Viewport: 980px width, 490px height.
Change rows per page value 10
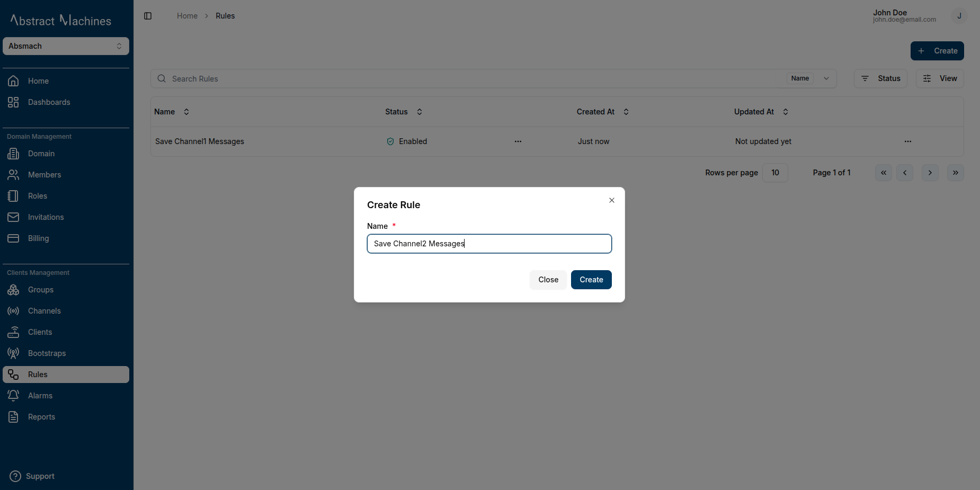click(775, 173)
